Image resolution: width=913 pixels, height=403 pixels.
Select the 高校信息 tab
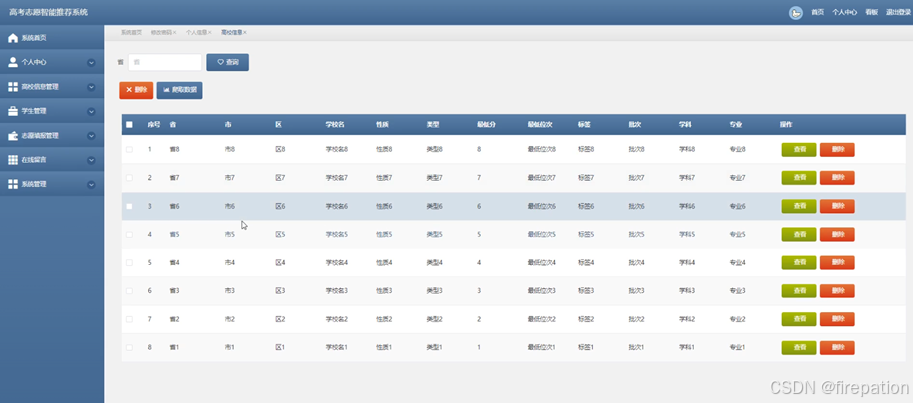tap(231, 33)
